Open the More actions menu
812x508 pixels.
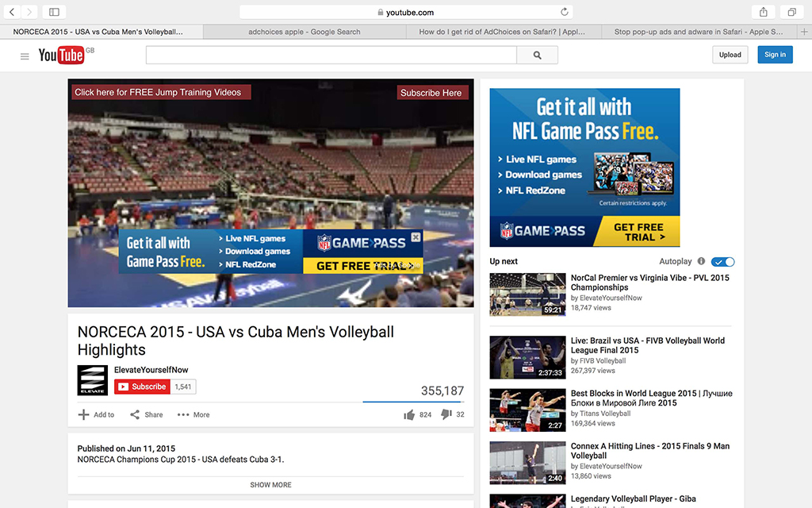[193, 414]
